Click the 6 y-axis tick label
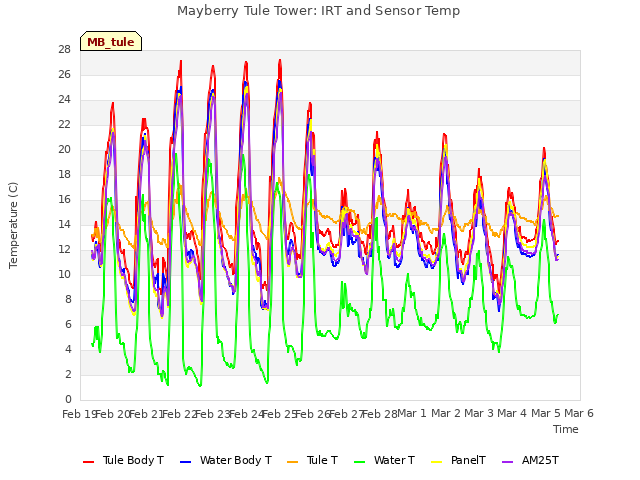The image size is (640, 480). point(68,324)
